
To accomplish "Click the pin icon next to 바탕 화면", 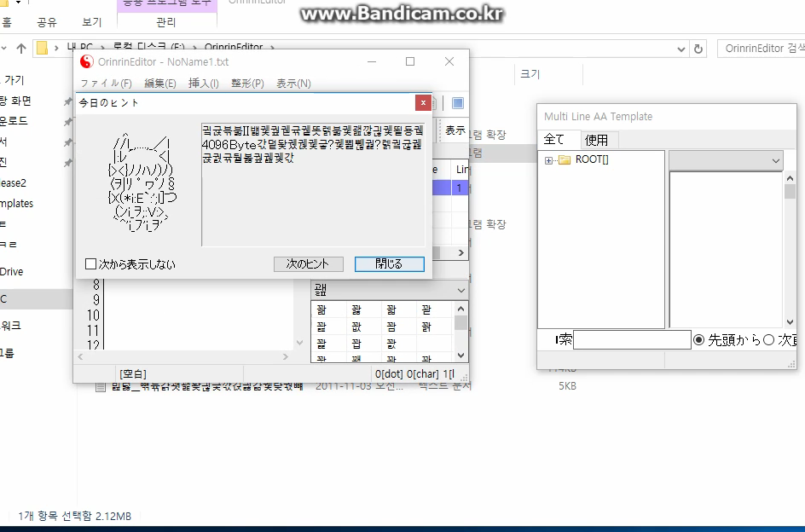I will coord(68,101).
